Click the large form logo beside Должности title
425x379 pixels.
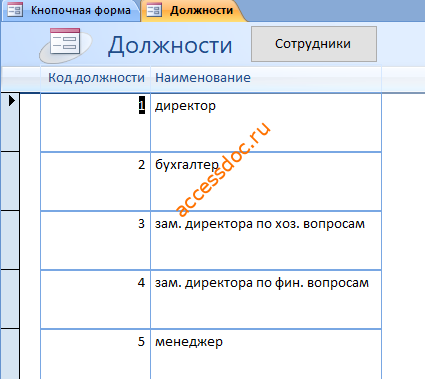coord(65,45)
